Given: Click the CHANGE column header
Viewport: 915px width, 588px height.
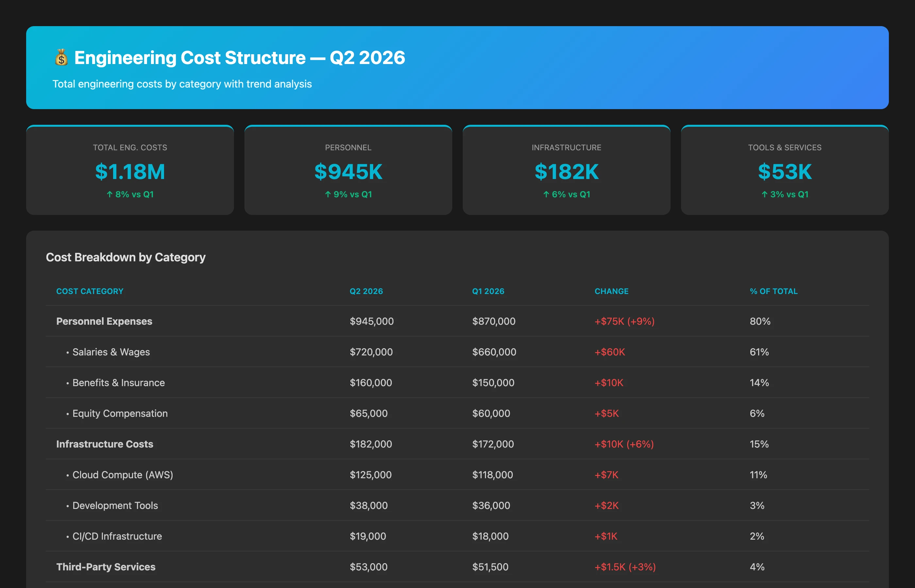Looking at the screenshot, I should (x=611, y=291).
